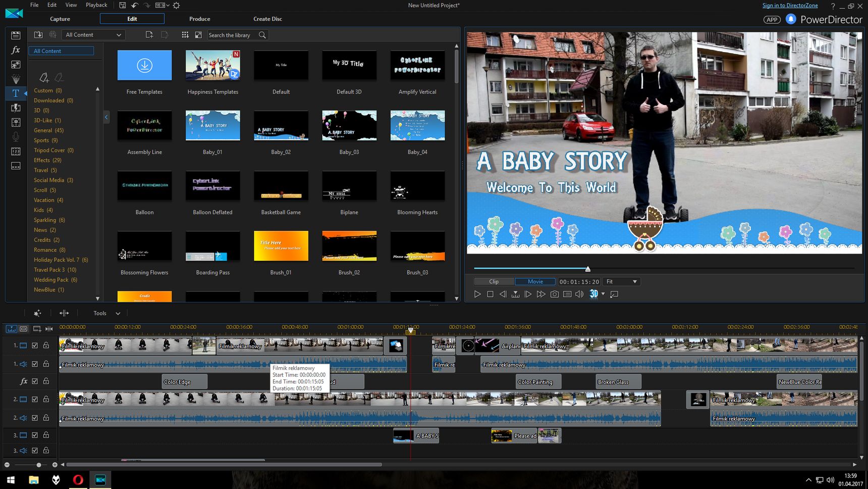Screen dimensions: 868x489
Task: Toggle enable checkbox for video track 3
Action: point(35,435)
